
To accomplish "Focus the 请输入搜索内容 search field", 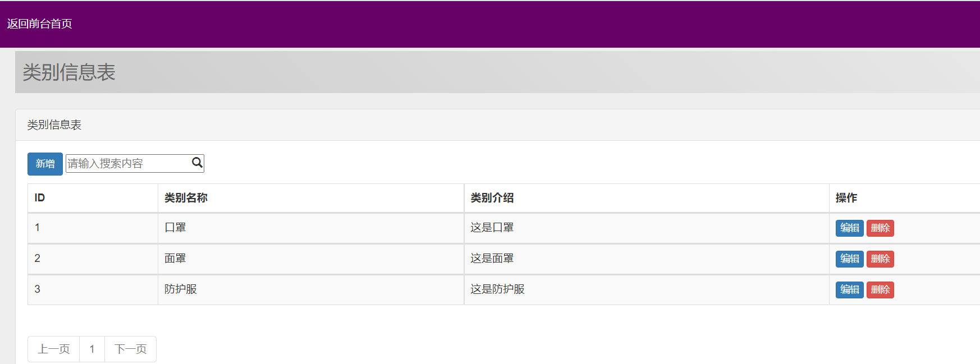I will (128, 163).
